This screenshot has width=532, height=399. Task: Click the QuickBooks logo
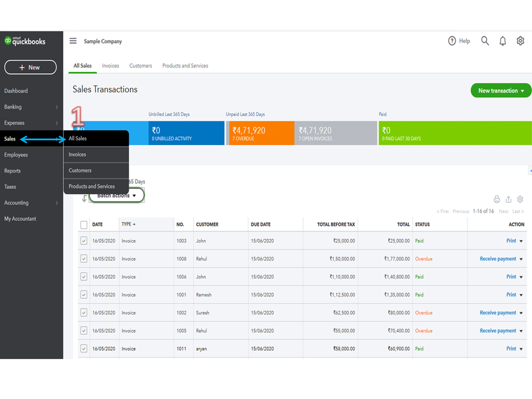(25, 41)
